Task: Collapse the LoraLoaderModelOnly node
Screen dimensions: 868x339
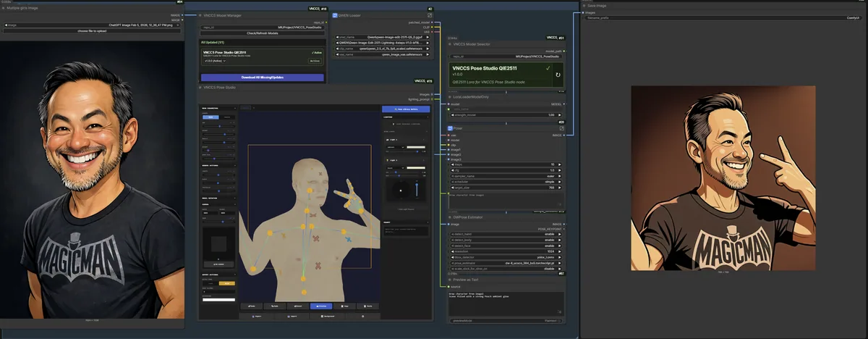Action: pos(449,96)
